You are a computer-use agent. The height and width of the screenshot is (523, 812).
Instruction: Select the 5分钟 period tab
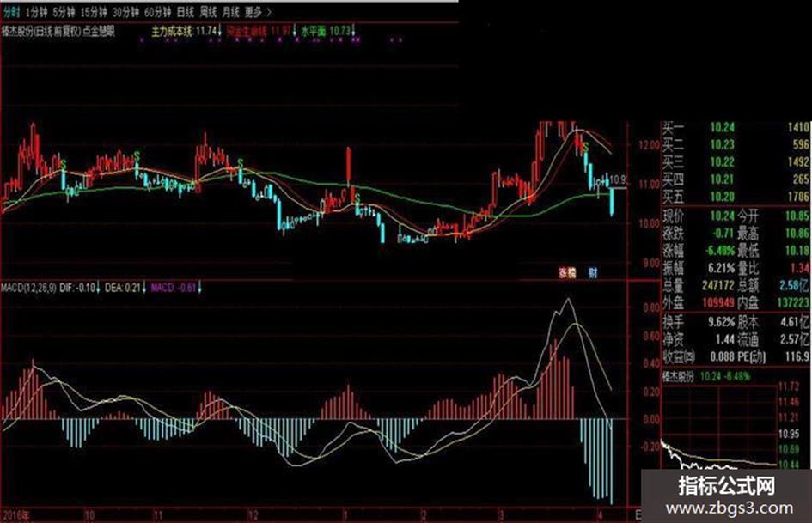[x=64, y=11]
